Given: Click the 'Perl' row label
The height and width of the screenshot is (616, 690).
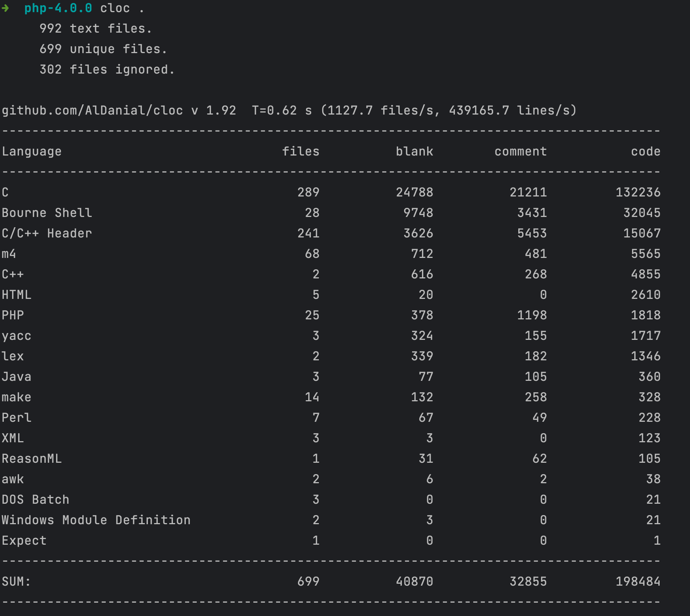Looking at the screenshot, I should point(16,418).
